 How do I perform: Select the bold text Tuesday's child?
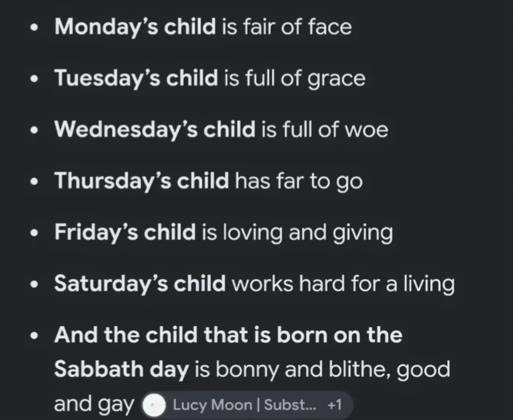[136, 79]
